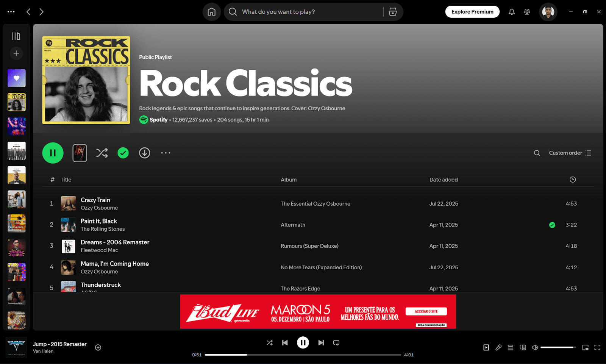Open Van Halen artist in now playing bar
Screen dimensions: 606x364
pos(43,351)
